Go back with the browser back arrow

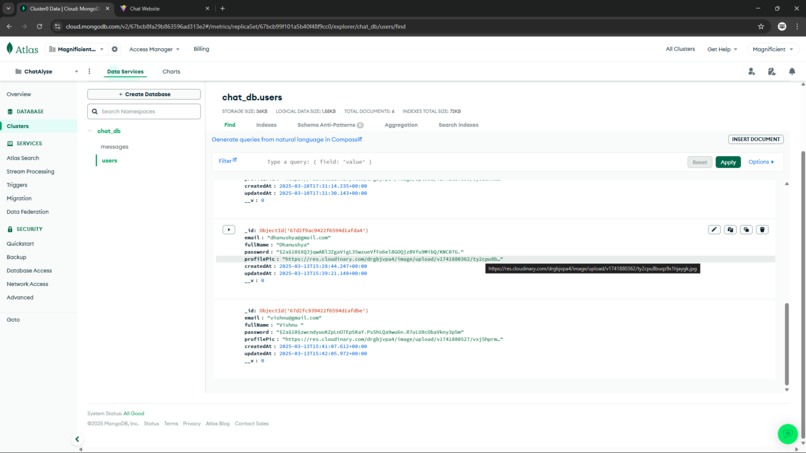(9, 26)
